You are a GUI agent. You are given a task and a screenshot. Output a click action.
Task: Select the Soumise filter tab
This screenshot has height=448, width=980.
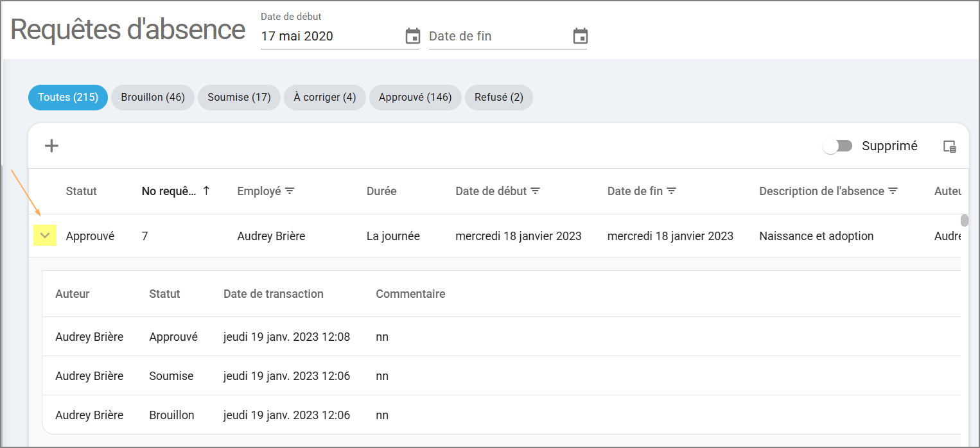coord(239,98)
